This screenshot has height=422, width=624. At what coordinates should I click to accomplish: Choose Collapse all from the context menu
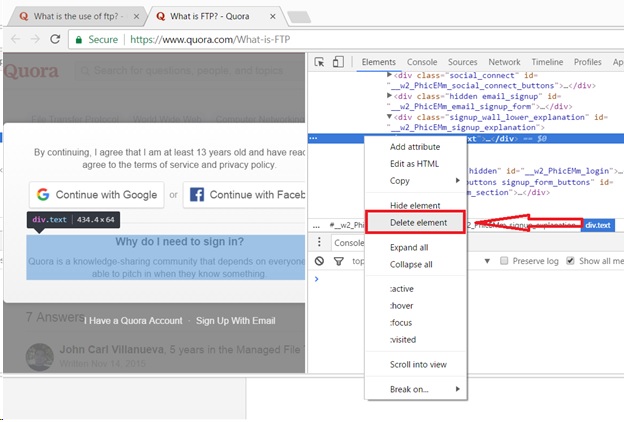(x=415, y=264)
